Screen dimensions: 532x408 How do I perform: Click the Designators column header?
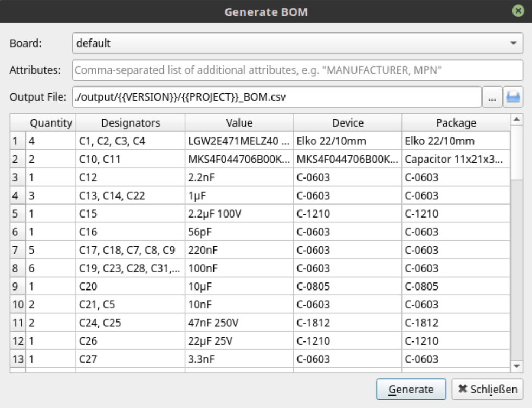click(x=131, y=123)
